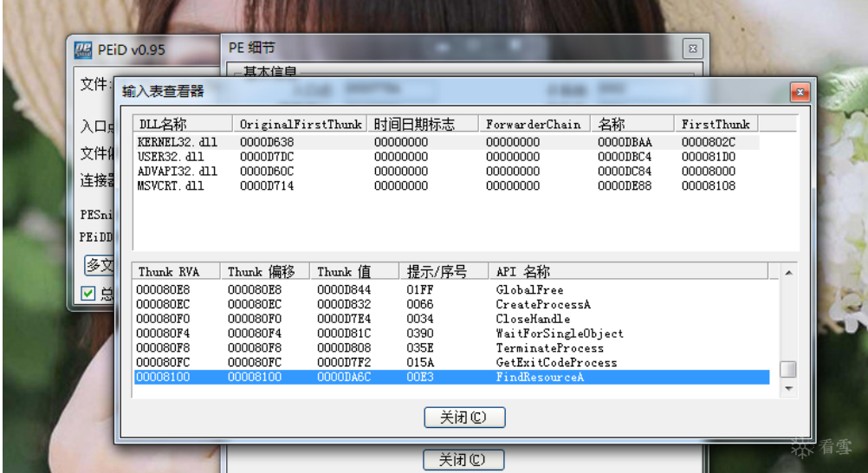Image resolution: width=868 pixels, height=473 pixels.
Task: Click FirstThunk value 000081D0
Action: pyautogui.click(x=709, y=157)
